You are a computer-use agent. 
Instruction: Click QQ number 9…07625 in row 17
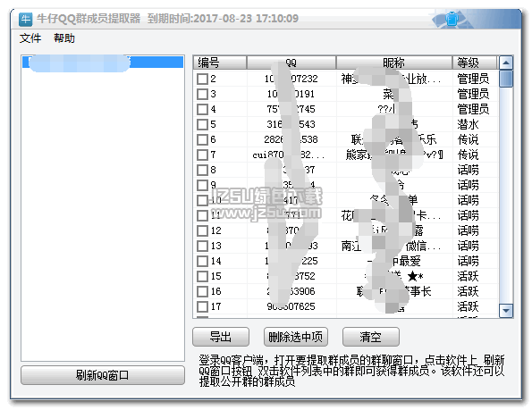[291, 306]
